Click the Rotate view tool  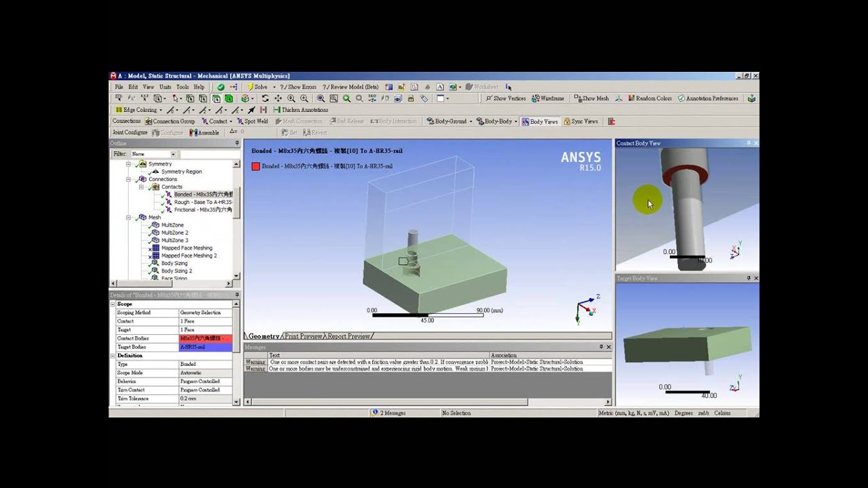pyautogui.click(x=265, y=98)
